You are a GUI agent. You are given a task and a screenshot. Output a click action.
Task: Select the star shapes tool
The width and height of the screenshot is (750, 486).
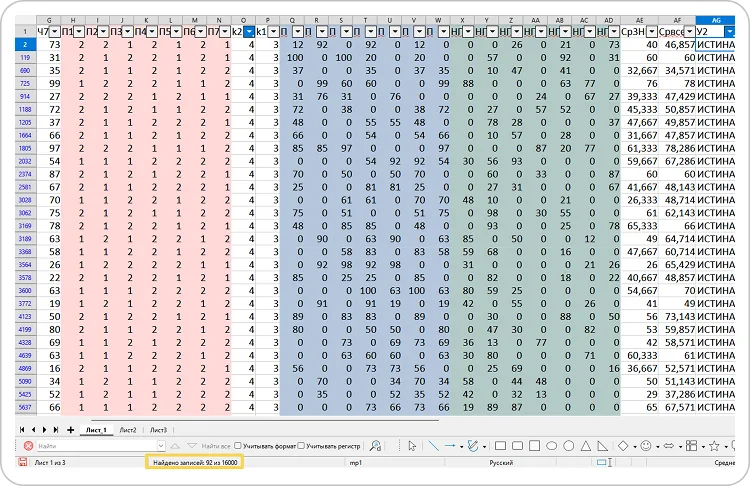(714, 446)
